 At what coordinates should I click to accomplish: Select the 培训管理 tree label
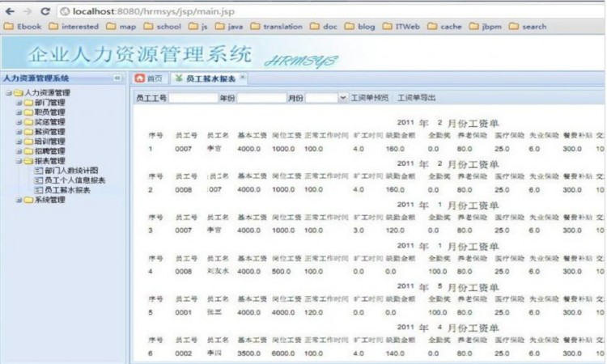tap(49, 142)
